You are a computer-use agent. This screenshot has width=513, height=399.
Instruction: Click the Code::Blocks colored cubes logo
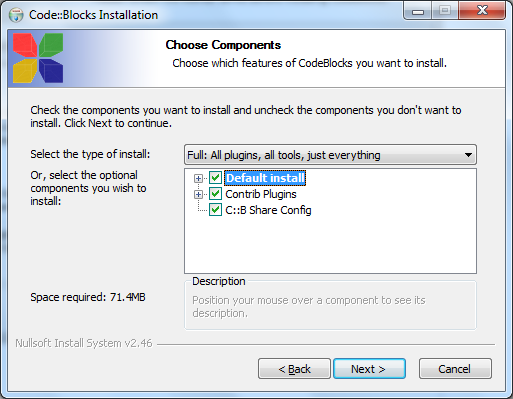[x=38, y=58]
